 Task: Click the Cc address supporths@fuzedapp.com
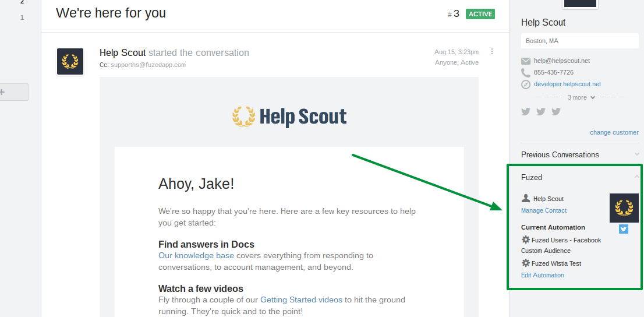148,65
